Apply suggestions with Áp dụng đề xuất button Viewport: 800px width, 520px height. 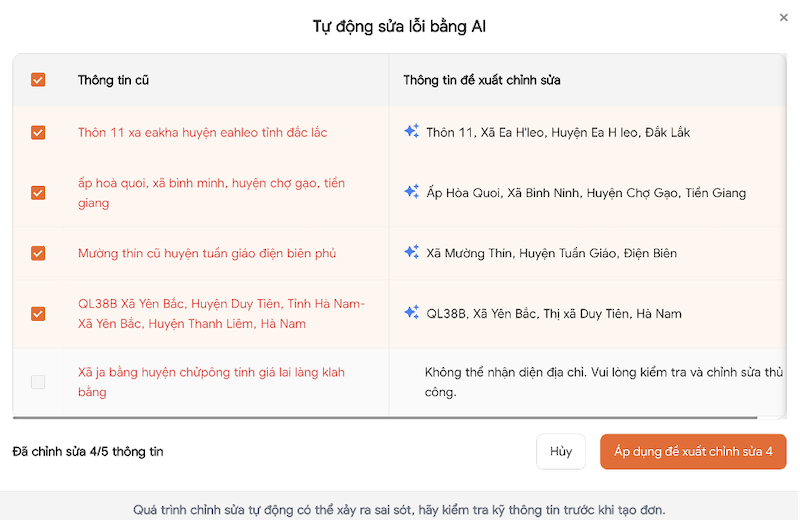692,451
